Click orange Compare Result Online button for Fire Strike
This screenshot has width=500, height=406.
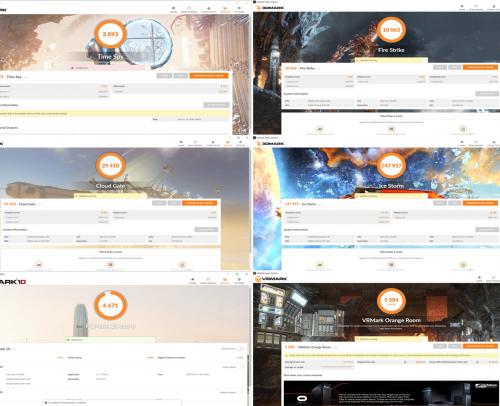click(480, 67)
